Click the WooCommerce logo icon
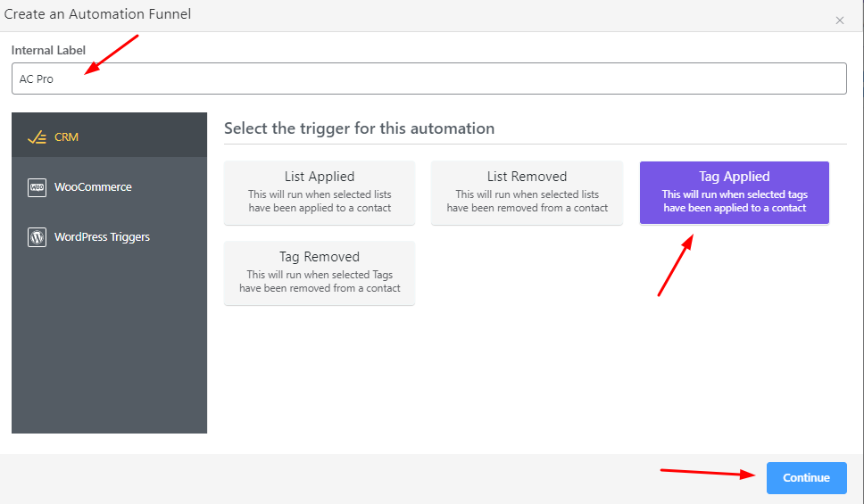Image resolution: width=864 pixels, height=504 pixels. coord(37,187)
